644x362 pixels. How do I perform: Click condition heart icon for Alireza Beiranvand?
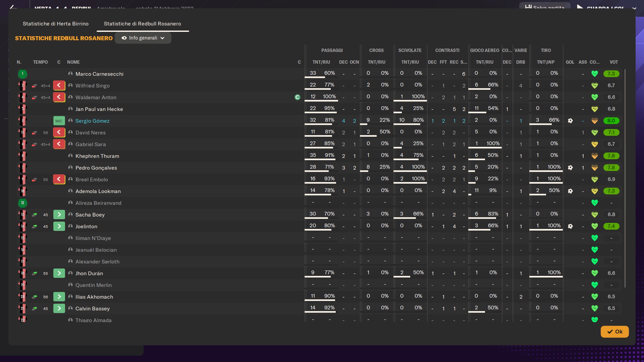point(595,203)
